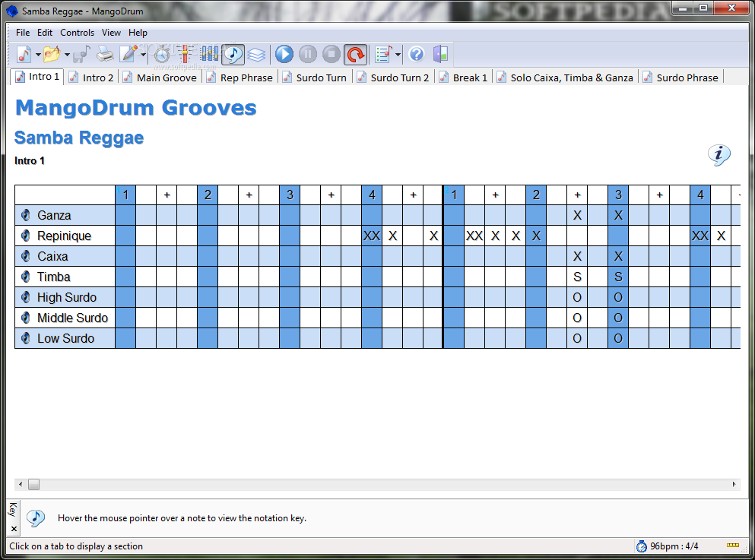Mute the Timba speaker icon
The image size is (755, 560).
pyautogui.click(x=26, y=277)
